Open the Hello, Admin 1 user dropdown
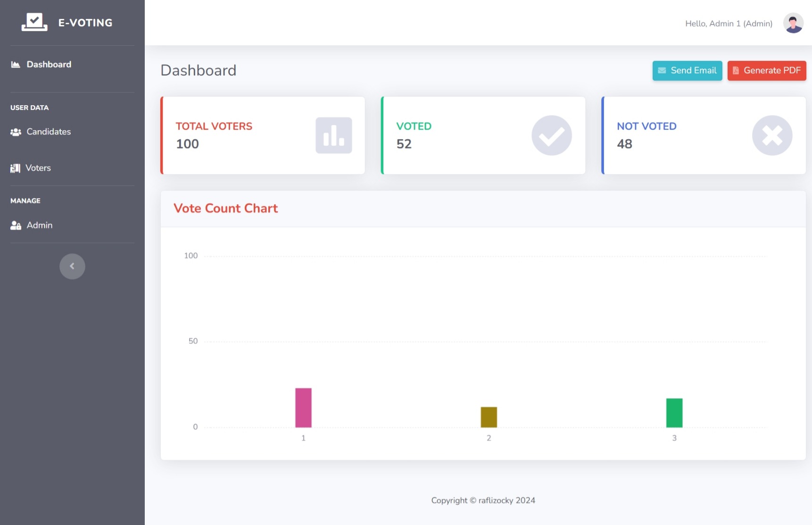Image resolution: width=812 pixels, height=525 pixels. [x=729, y=24]
